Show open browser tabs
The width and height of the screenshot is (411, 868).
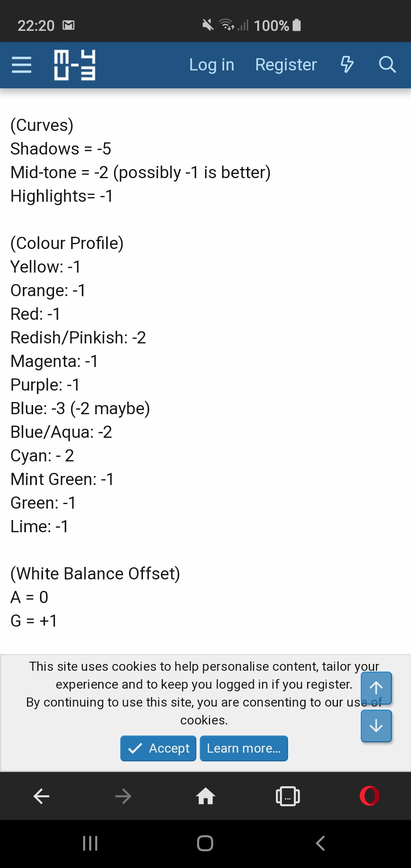[x=288, y=796]
